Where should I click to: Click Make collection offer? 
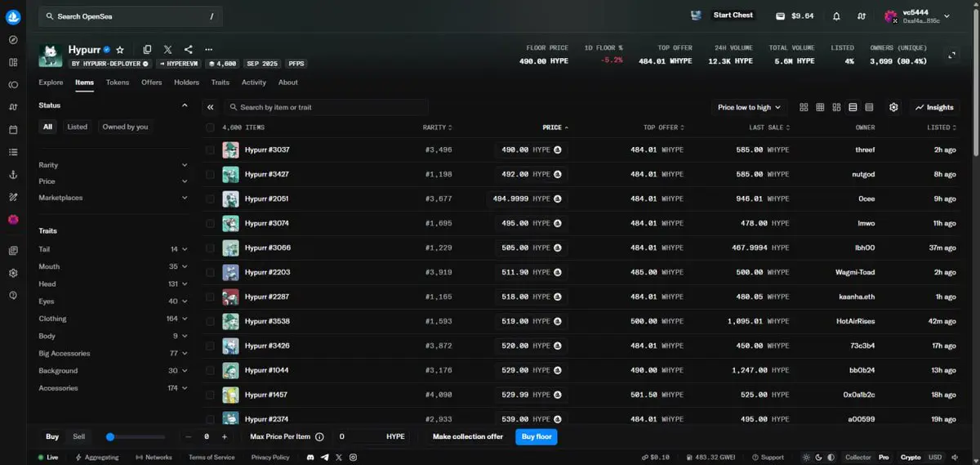(x=468, y=437)
